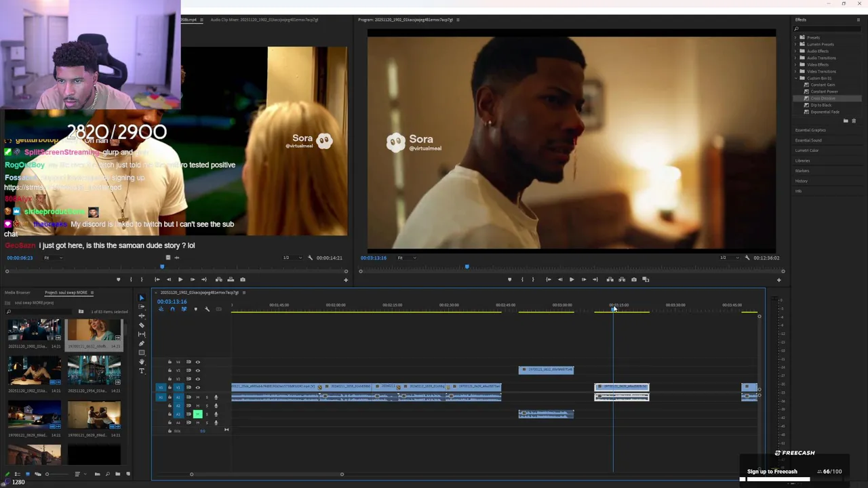Open Libraries panel

[802, 161]
